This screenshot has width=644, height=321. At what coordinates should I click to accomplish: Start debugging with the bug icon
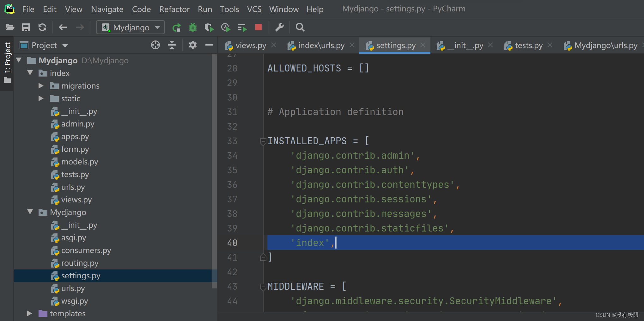[x=193, y=28]
